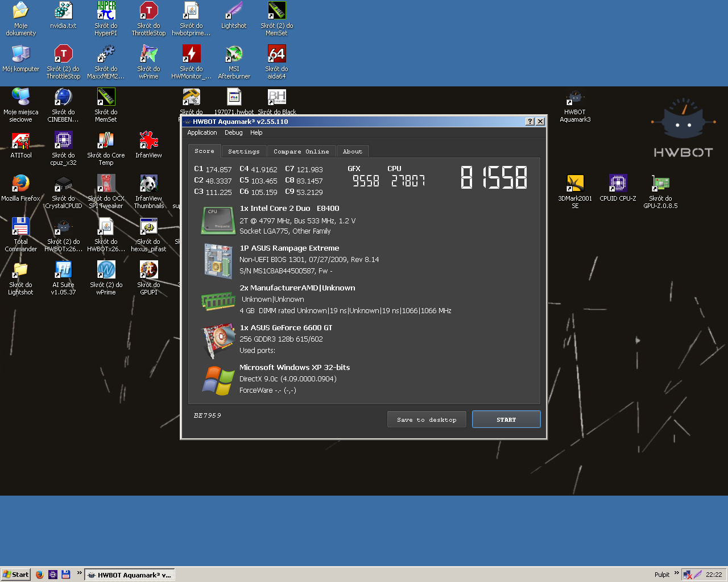Launch Skrót do HWMonitor shortcut

pyautogui.click(x=191, y=62)
